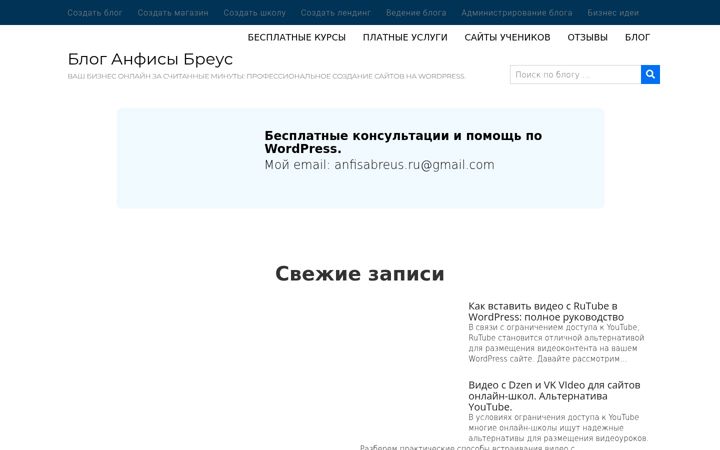The image size is (720, 450).
Task: Click the 'Блог Анфисы Бреус' site title
Action: (150, 59)
